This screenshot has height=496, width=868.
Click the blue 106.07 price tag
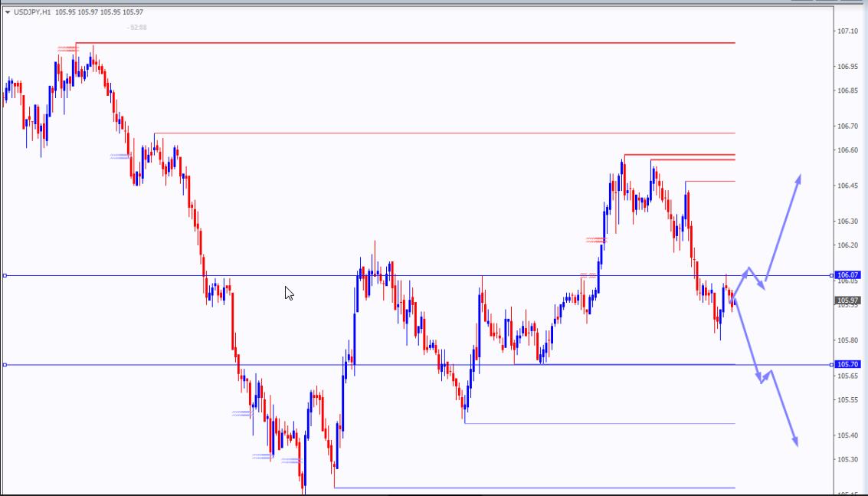pos(849,274)
